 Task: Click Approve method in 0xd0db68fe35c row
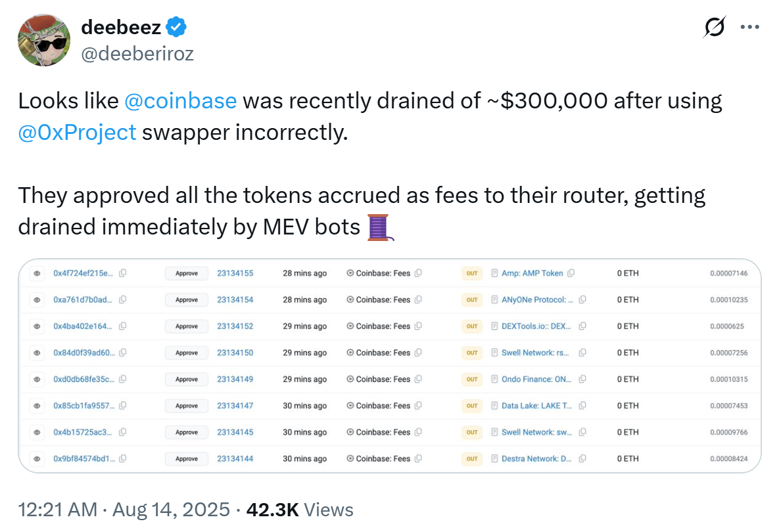[187, 380]
